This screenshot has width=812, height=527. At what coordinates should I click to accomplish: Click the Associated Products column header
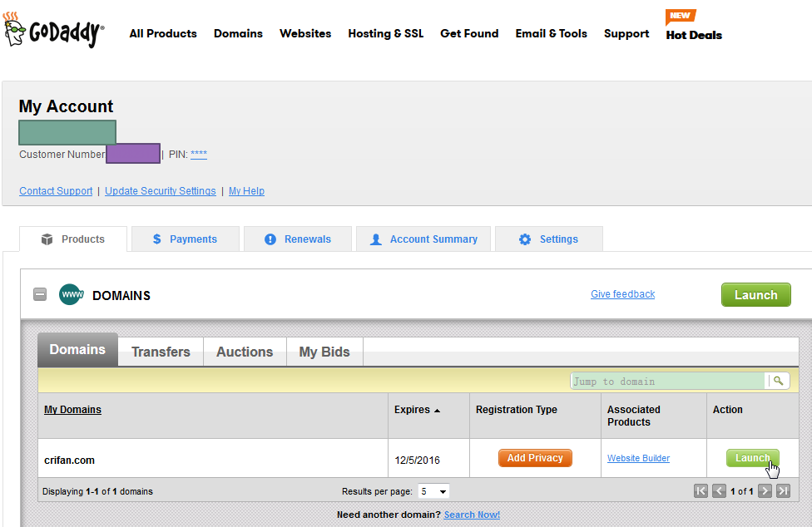tap(634, 416)
